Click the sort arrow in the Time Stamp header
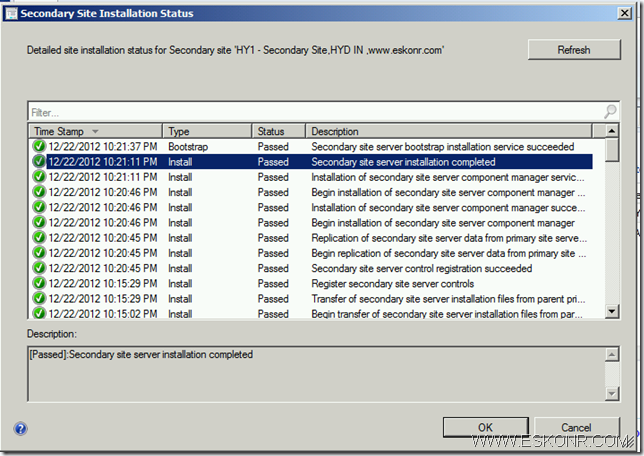The width and height of the screenshot is (644, 456). (x=95, y=131)
